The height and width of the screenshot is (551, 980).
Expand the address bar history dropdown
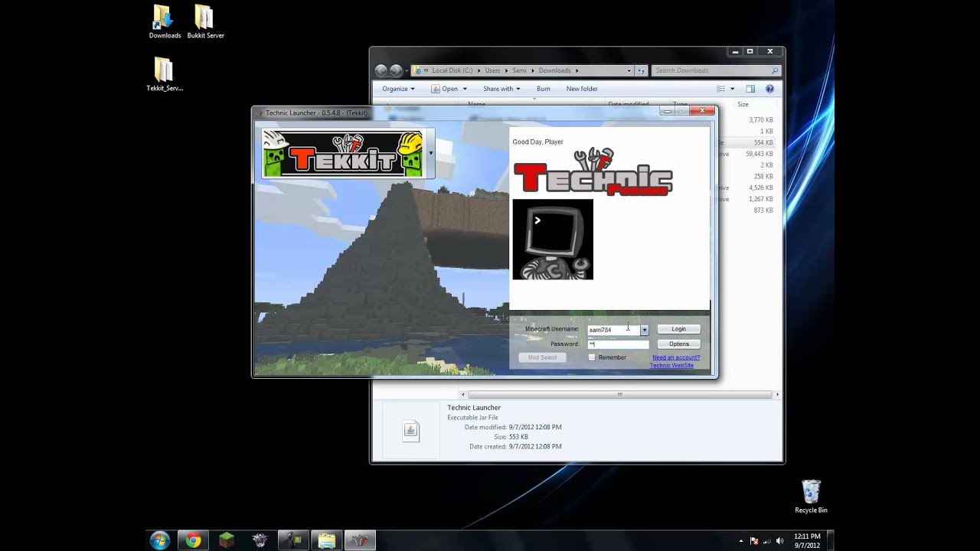tap(629, 70)
